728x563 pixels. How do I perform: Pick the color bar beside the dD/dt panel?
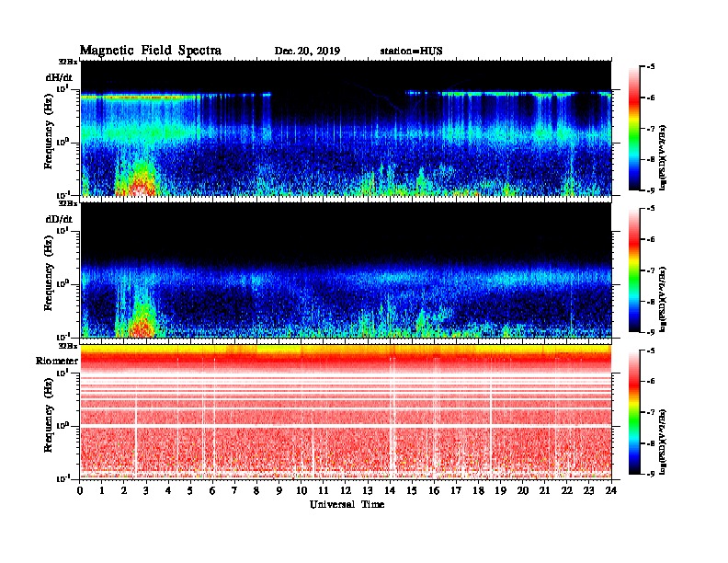[634, 270]
